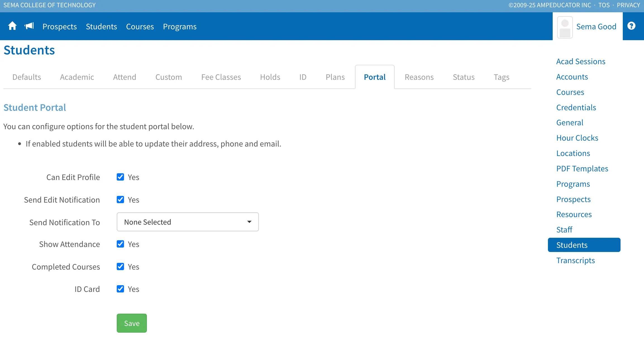
Task: Open Students in top navigation bar
Action: click(101, 27)
